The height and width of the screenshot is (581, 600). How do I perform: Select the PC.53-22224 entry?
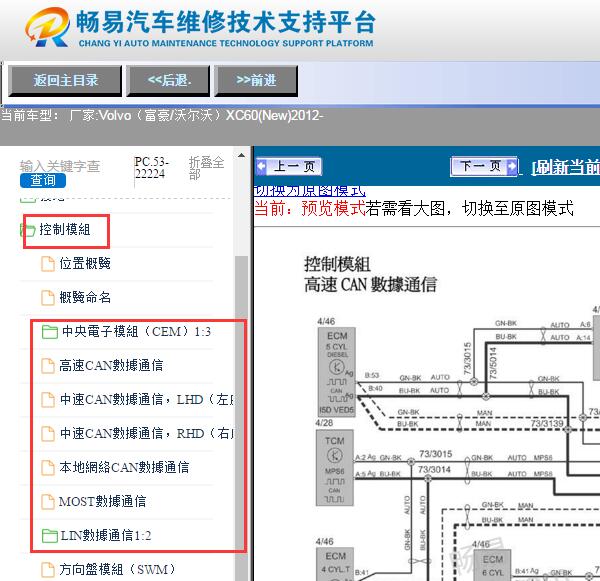152,168
